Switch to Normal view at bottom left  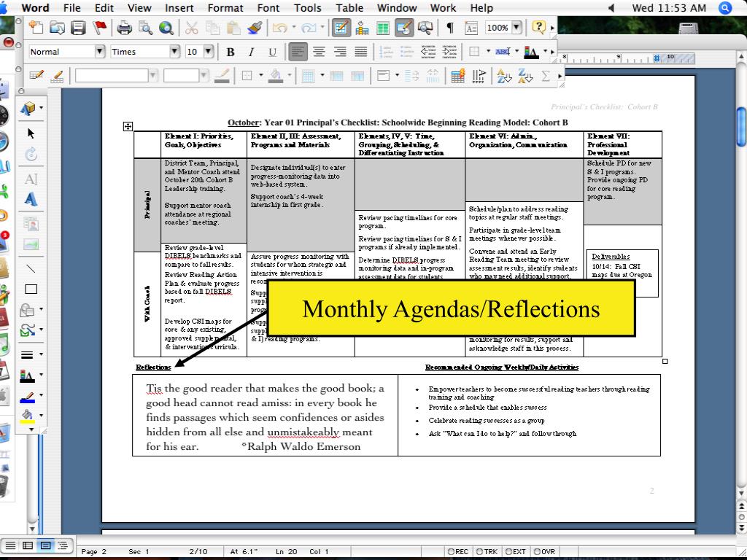(10, 545)
